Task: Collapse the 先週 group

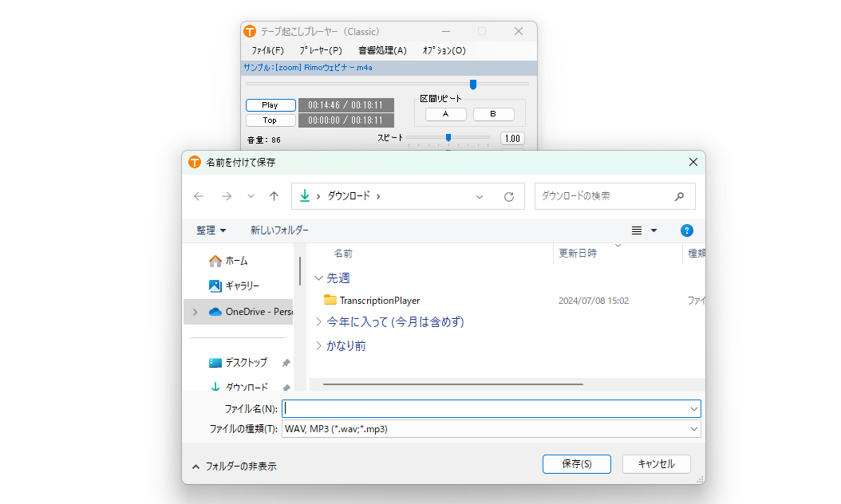Action: coord(319,278)
